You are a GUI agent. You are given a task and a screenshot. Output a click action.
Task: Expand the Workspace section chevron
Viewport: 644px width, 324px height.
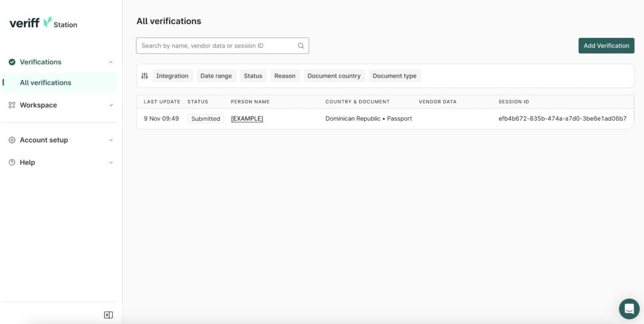click(x=111, y=105)
